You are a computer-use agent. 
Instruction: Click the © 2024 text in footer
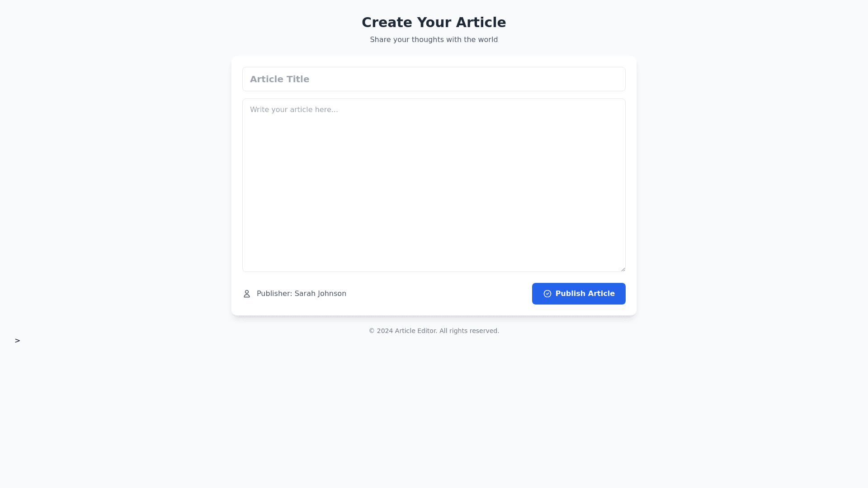(381, 331)
